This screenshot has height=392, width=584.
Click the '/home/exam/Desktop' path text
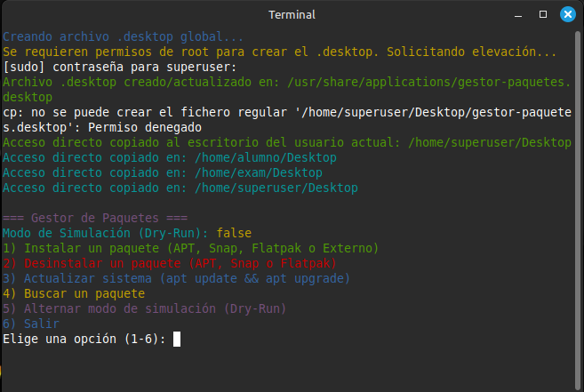259,172
